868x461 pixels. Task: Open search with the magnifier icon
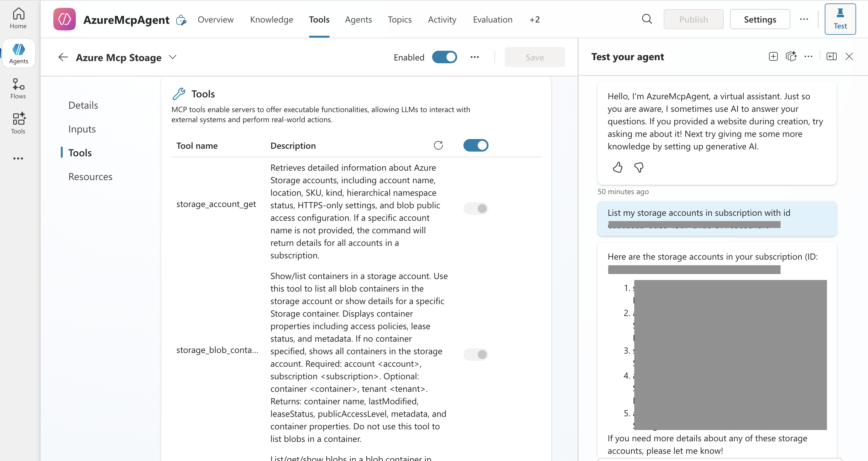[647, 19]
